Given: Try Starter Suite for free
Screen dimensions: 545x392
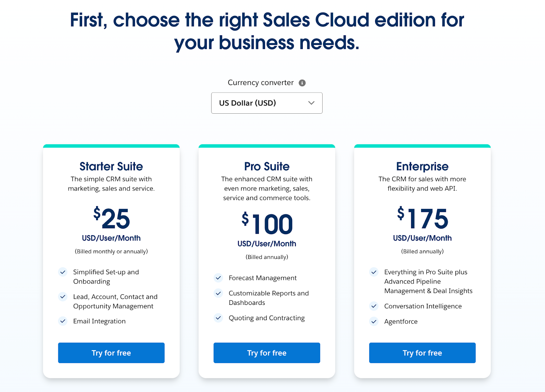Looking at the screenshot, I should click(x=111, y=353).
